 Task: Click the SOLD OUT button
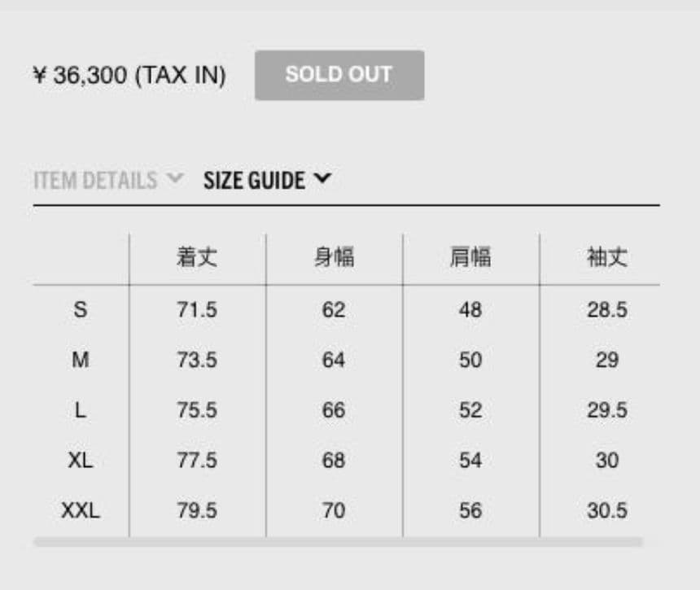pos(339,75)
